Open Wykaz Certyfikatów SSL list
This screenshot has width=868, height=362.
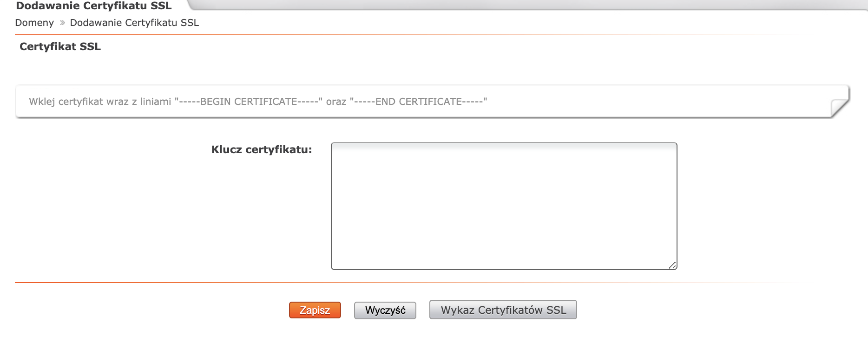pos(503,310)
